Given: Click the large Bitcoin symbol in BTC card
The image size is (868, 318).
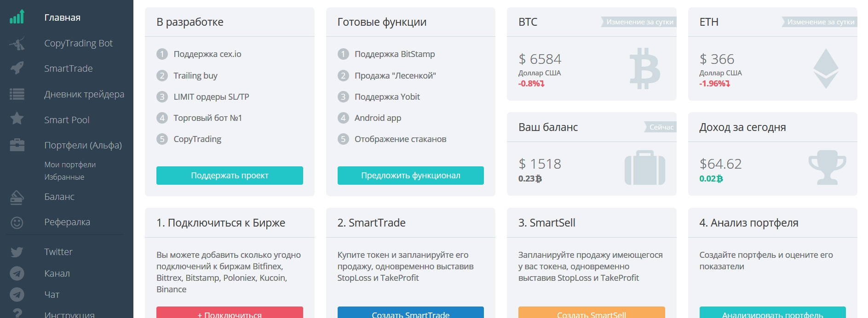Looking at the screenshot, I should point(645,68).
